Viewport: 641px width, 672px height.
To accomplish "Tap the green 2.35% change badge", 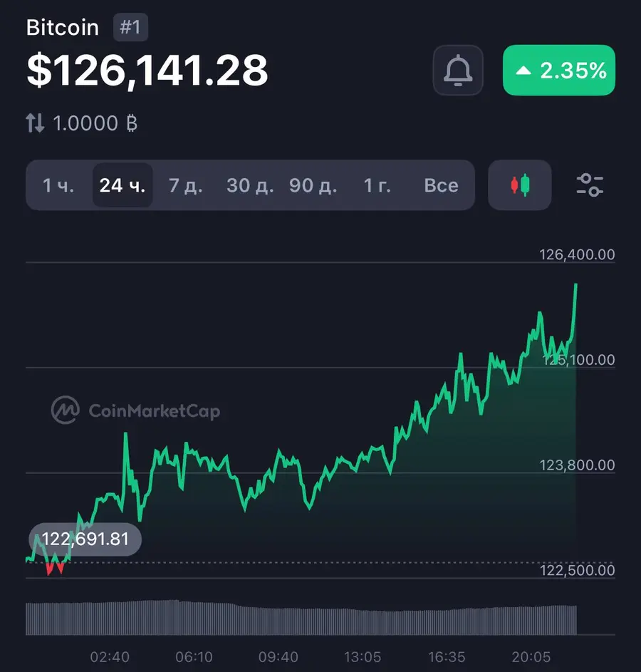I will click(559, 70).
